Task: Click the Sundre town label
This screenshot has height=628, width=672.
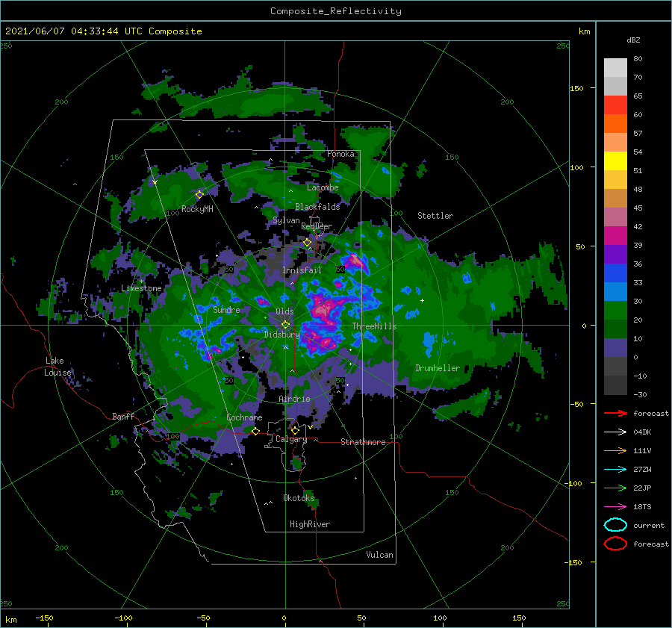Action: click(226, 310)
